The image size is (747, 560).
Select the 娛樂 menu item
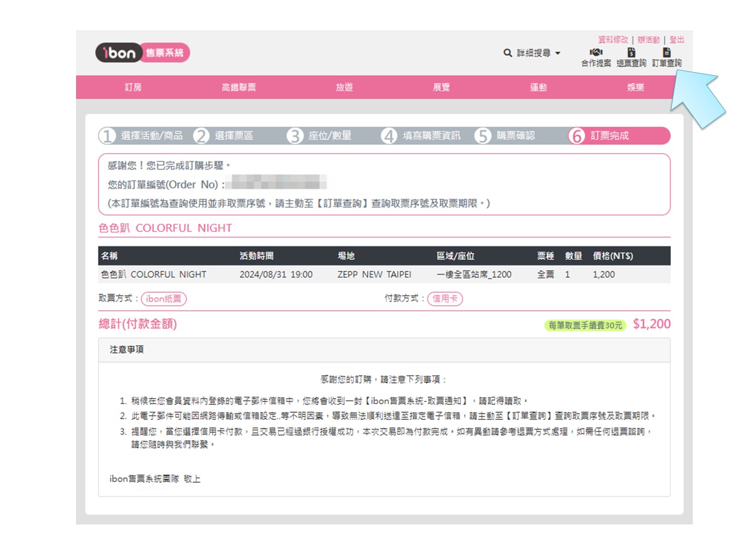[635, 87]
